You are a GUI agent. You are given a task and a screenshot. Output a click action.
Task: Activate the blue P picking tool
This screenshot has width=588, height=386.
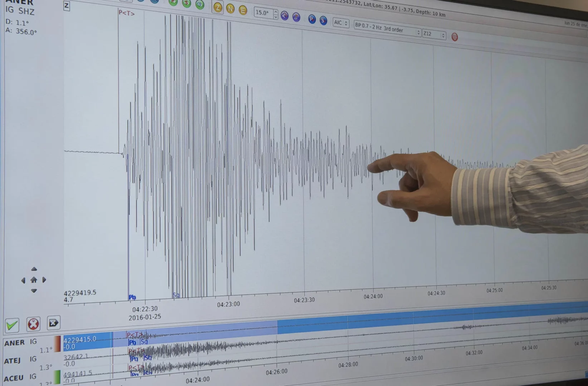pos(312,20)
